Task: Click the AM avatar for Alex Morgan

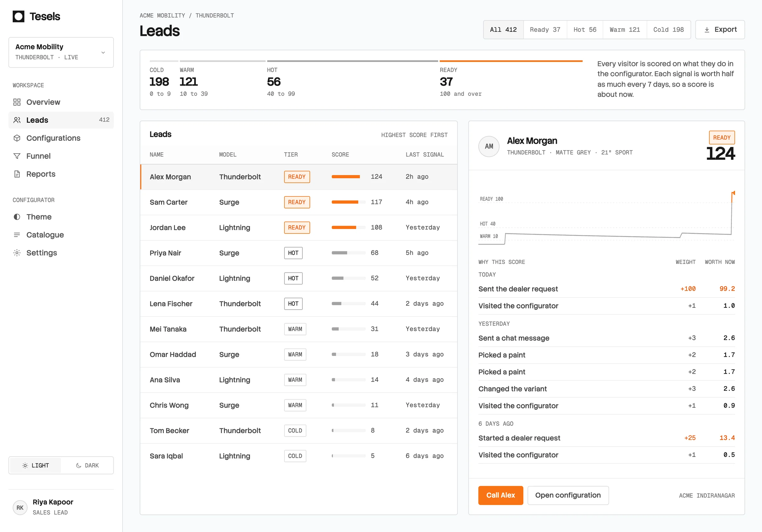Action: [x=489, y=146]
